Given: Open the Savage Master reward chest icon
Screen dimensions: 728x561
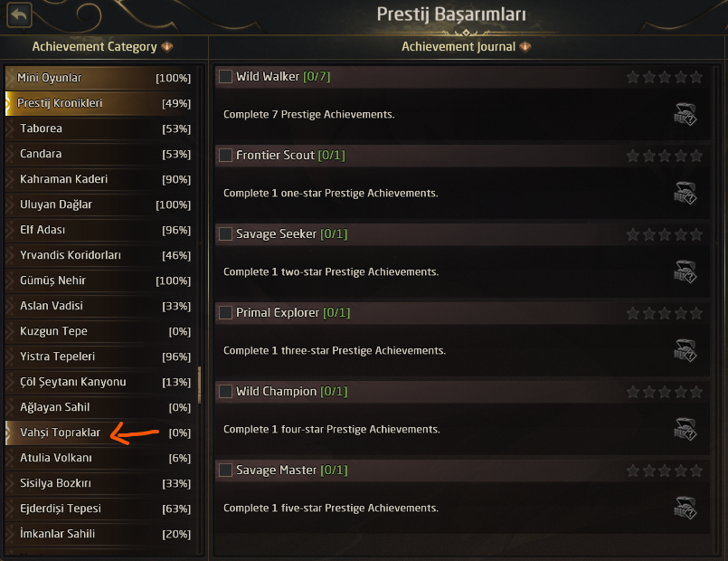Looking at the screenshot, I should point(685,509).
